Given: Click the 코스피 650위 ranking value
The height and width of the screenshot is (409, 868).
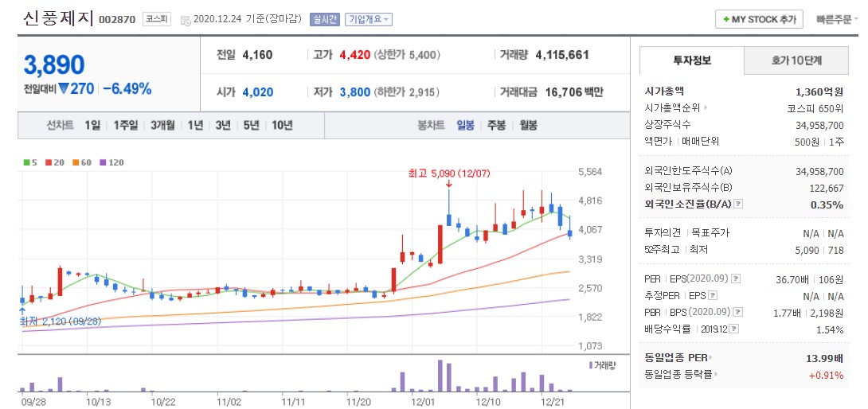Looking at the screenshot, I should [815, 108].
